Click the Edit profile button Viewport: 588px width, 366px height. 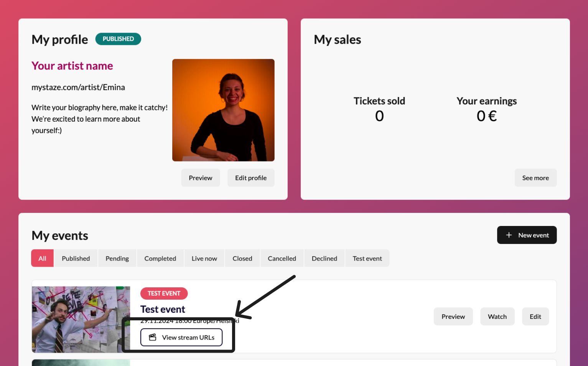click(x=250, y=178)
